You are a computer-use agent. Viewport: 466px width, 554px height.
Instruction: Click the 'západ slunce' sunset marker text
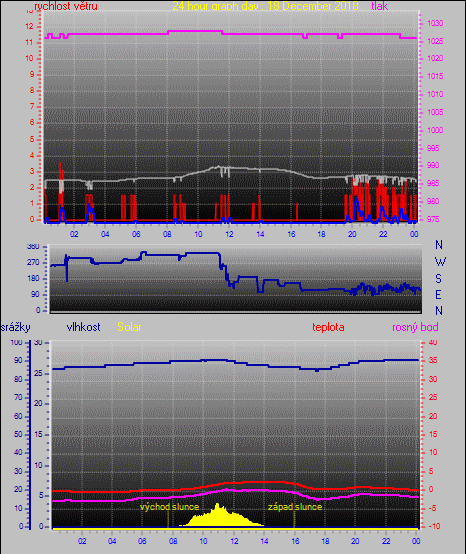(295, 507)
